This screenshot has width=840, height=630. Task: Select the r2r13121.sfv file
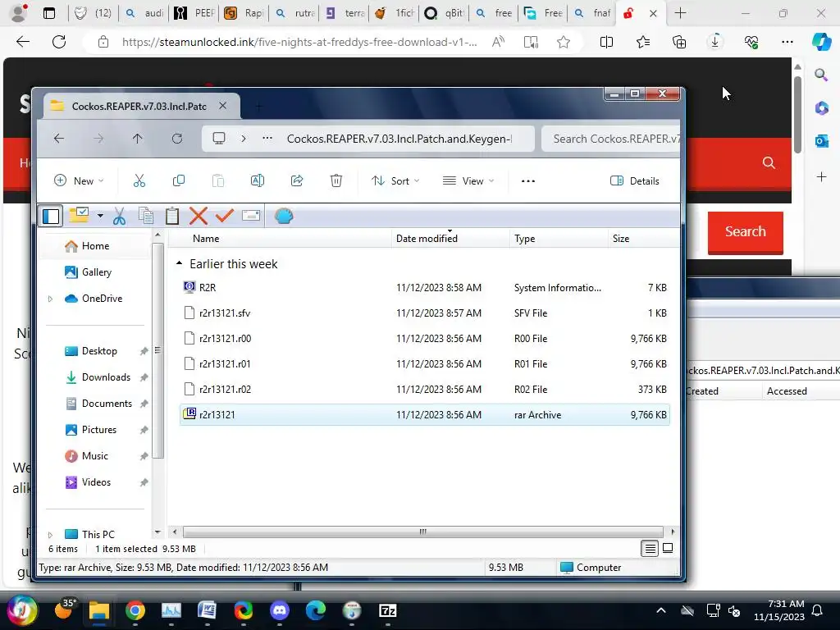point(424,313)
